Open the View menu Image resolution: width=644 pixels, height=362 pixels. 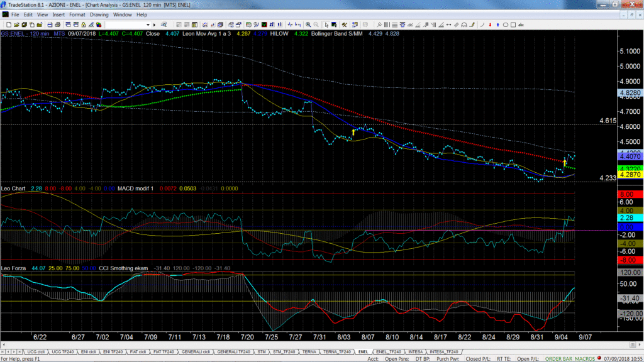click(42, 15)
